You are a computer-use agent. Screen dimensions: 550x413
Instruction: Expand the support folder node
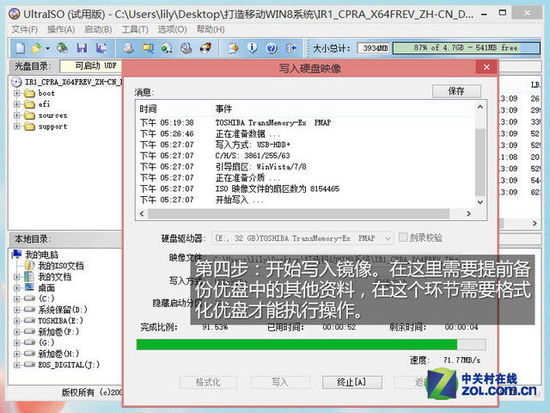(16, 126)
